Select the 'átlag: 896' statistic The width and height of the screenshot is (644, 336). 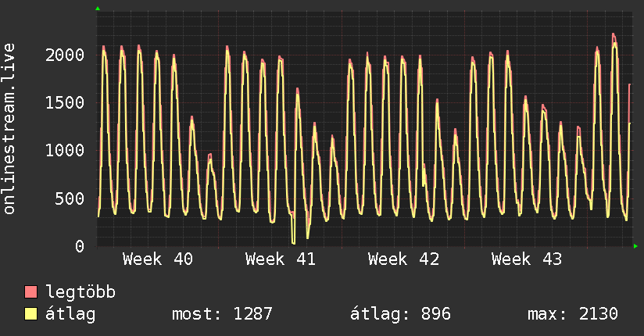[400, 314]
